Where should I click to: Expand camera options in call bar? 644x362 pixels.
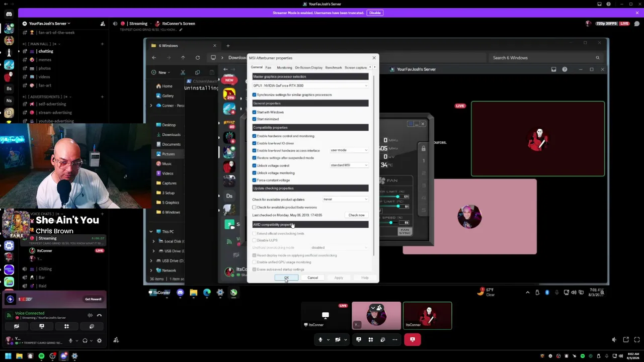(x=346, y=339)
